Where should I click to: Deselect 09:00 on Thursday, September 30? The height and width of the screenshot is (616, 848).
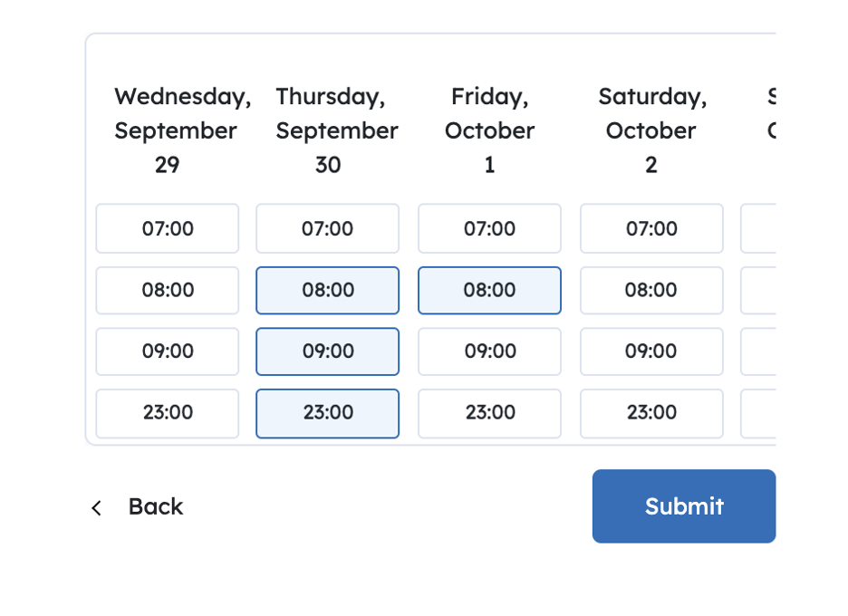tap(327, 351)
